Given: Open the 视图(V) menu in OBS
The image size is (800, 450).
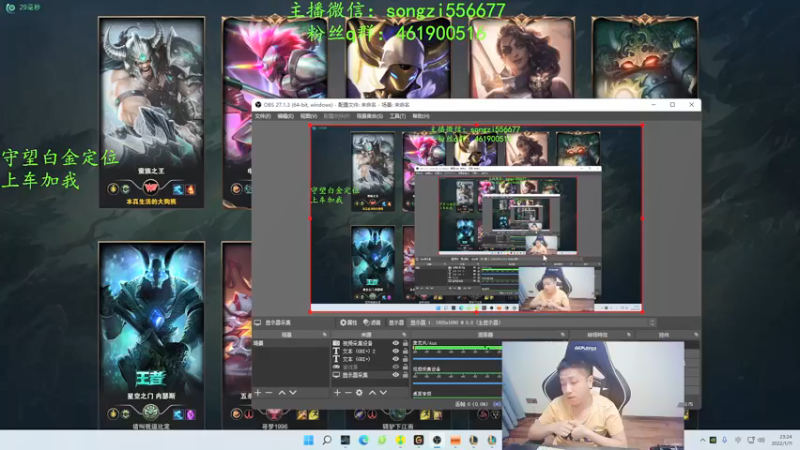Looking at the screenshot, I should [308, 116].
